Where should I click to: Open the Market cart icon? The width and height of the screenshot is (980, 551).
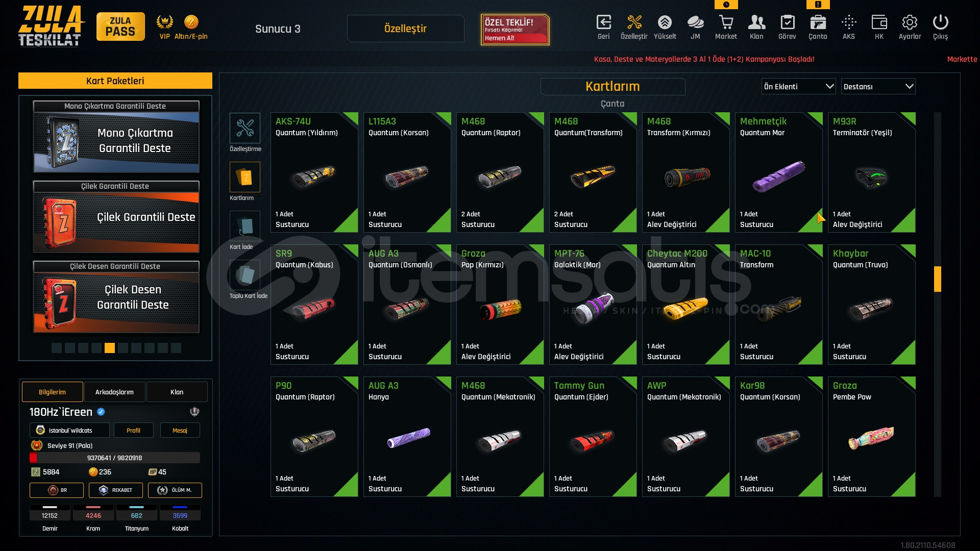726,23
